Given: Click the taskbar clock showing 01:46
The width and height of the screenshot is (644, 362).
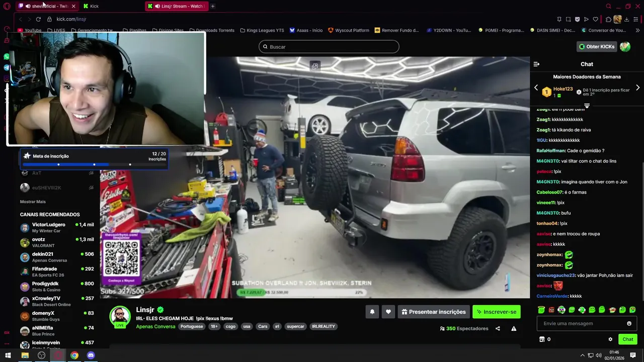Looking at the screenshot, I should tap(614, 355).
